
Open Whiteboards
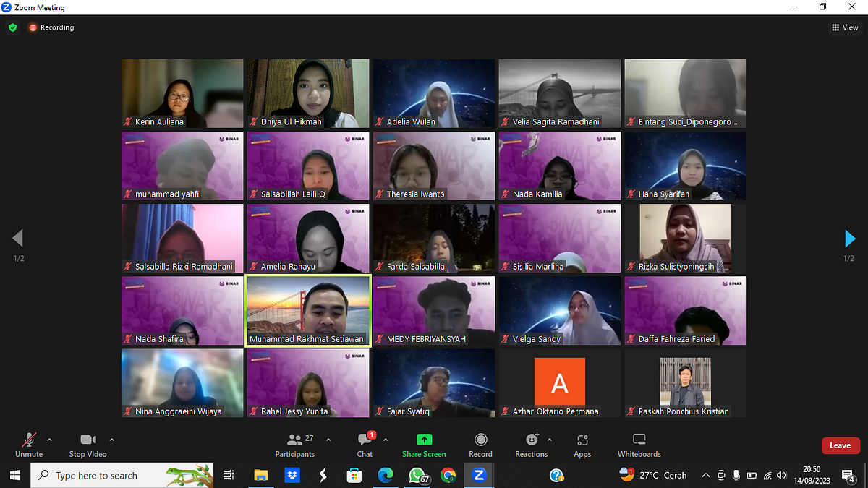(x=639, y=445)
